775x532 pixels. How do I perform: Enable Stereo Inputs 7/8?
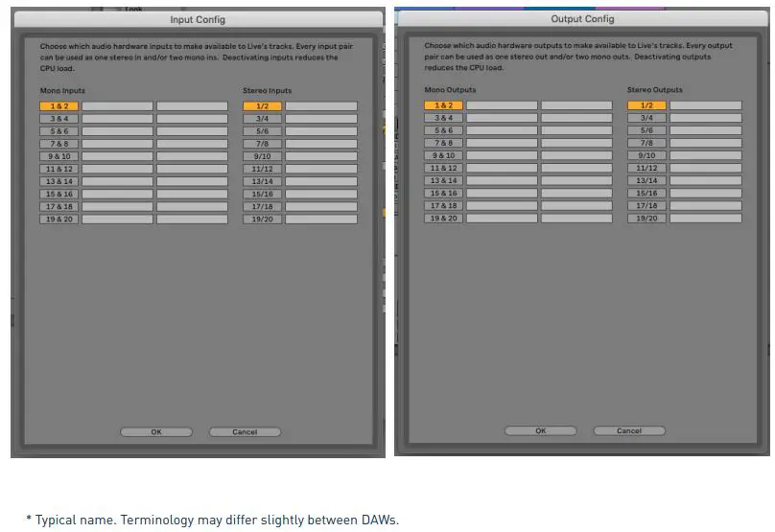click(x=263, y=144)
